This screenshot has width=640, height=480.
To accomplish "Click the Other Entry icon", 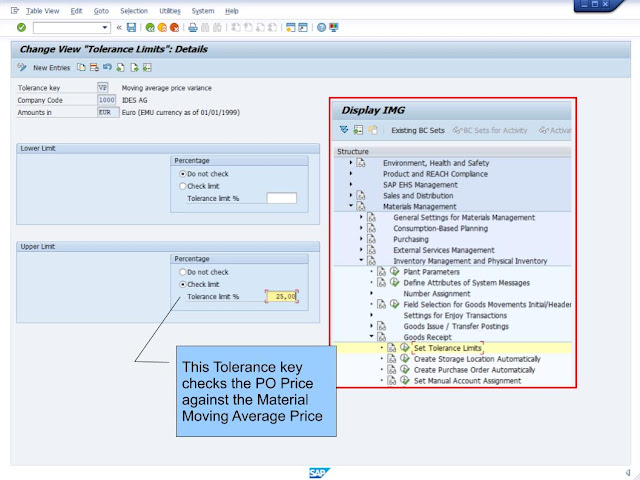I will 147,67.
